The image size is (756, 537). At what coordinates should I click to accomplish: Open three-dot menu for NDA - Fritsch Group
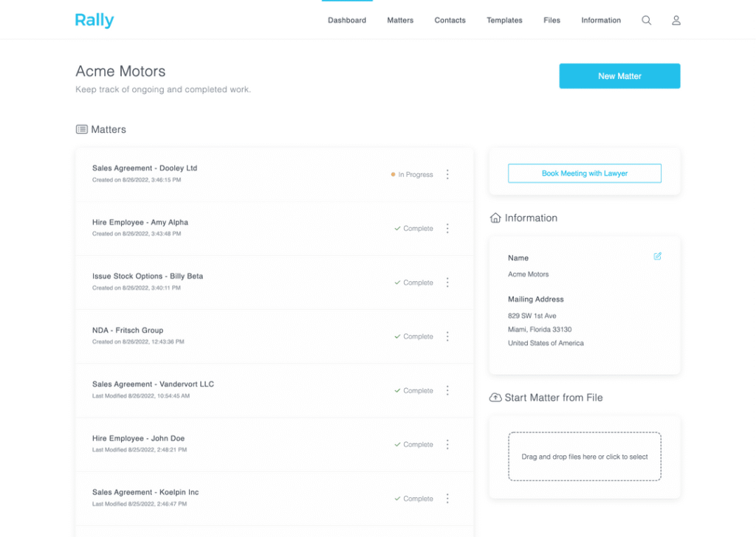tap(447, 336)
